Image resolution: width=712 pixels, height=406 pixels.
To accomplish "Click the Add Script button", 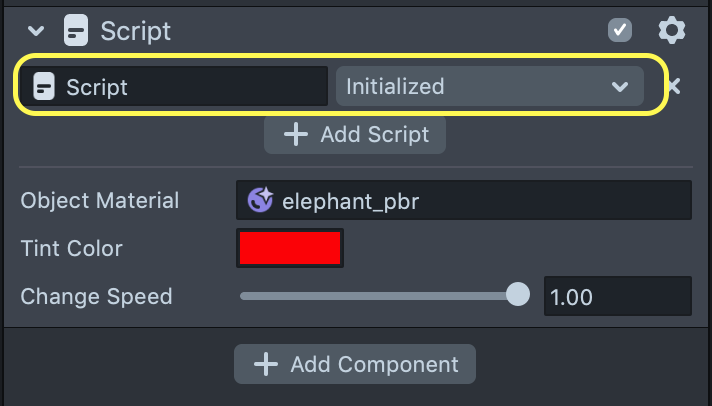I will click(355, 134).
